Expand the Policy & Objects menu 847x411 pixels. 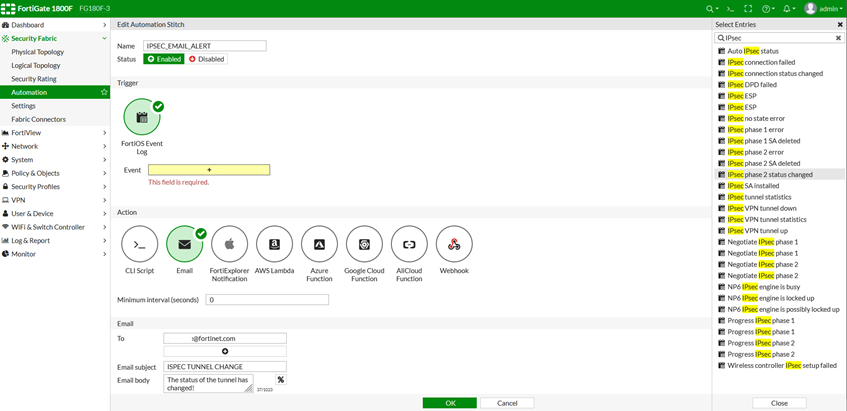click(x=55, y=173)
